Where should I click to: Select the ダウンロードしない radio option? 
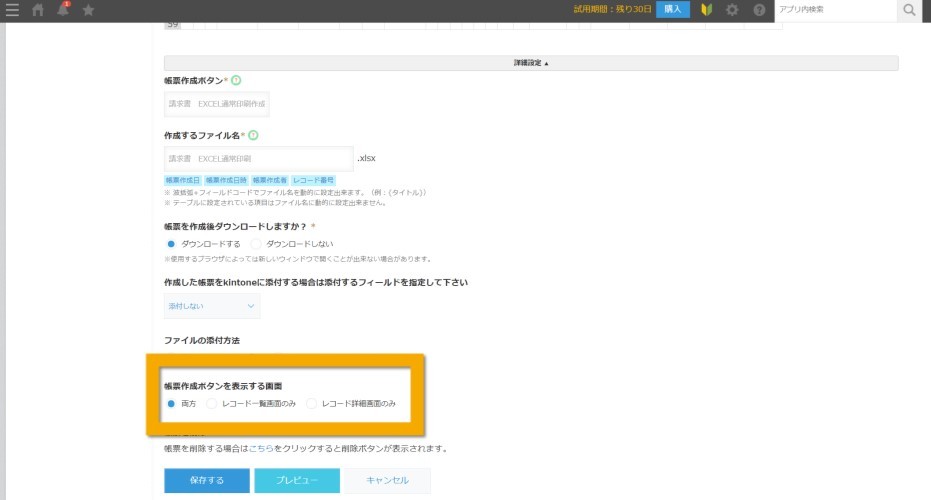256,244
